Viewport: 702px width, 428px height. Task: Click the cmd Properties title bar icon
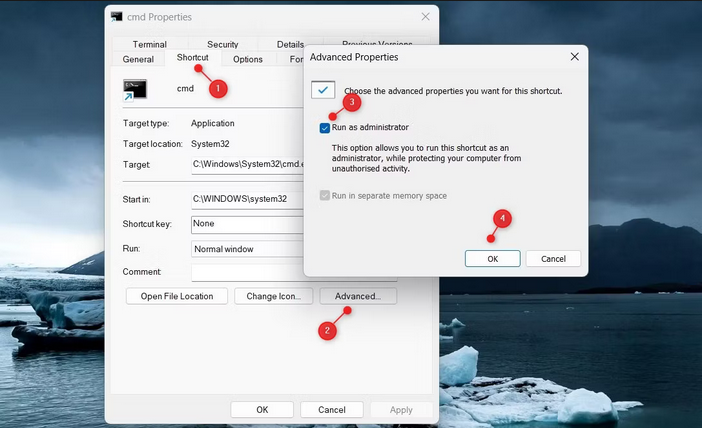click(x=116, y=17)
